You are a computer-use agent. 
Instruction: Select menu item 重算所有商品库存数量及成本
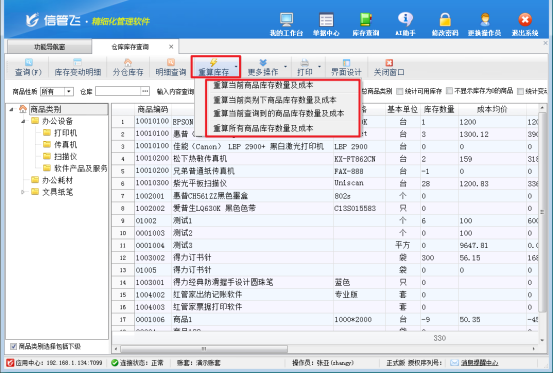click(x=263, y=128)
